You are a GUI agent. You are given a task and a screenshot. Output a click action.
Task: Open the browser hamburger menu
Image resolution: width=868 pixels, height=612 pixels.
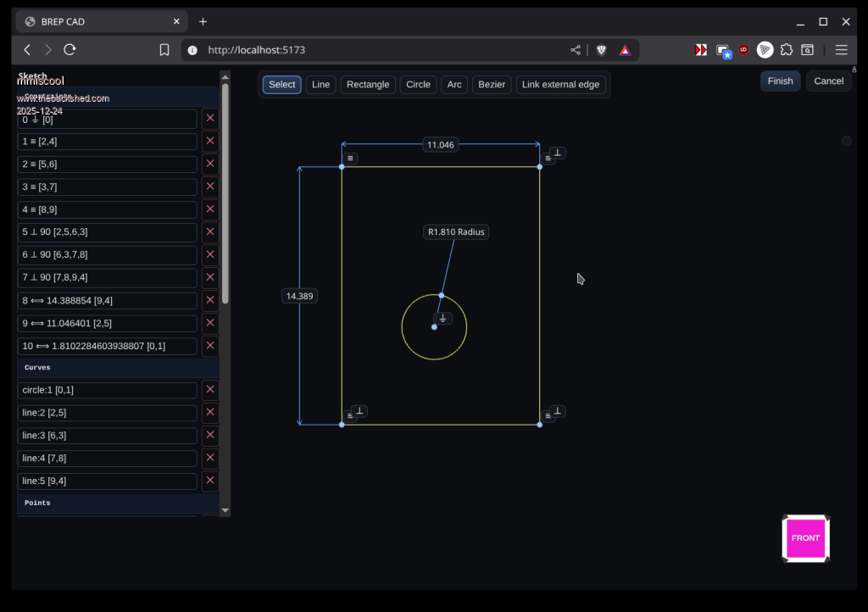click(841, 50)
